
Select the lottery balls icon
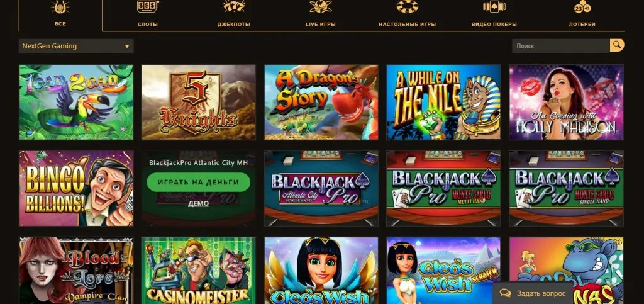coord(582,6)
